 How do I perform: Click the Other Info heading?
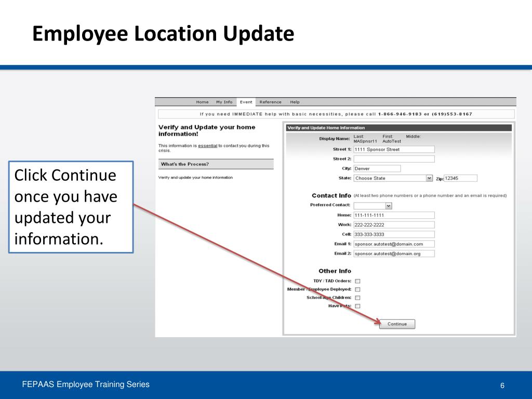pyautogui.click(x=335, y=271)
